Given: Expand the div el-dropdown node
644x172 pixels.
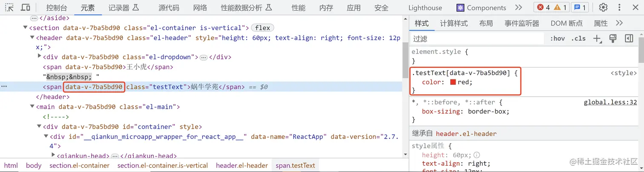Looking at the screenshot, I should click(40, 56).
